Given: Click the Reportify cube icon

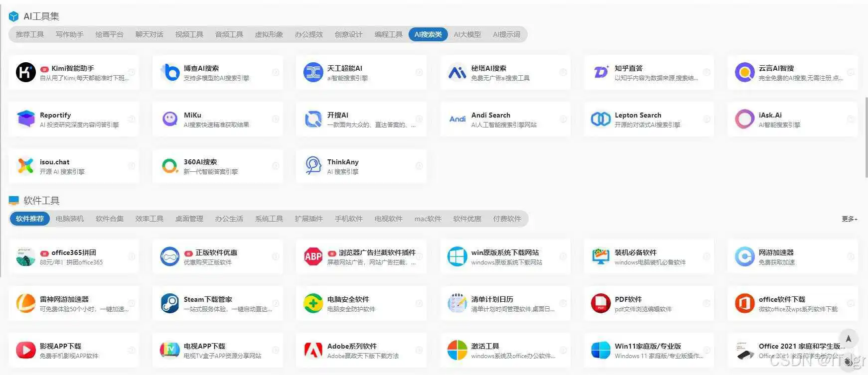Looking at the screenshot, I should click(x=25, y=119).
